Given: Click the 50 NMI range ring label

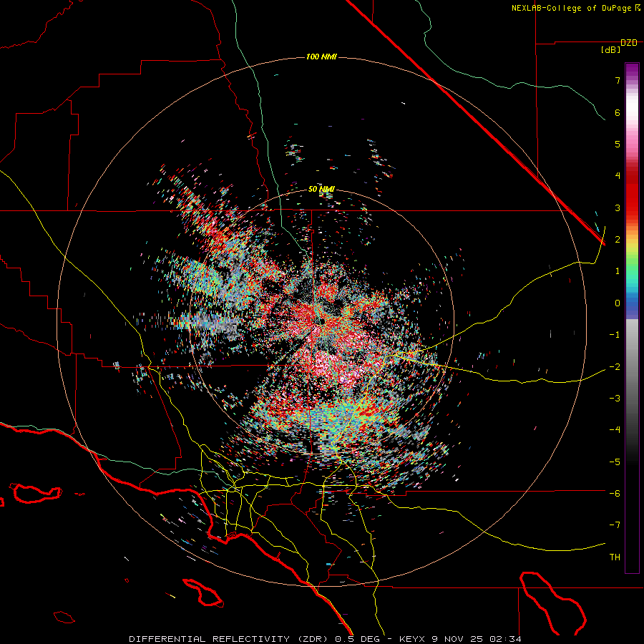Looking at the screenshot, I should 321,190.
